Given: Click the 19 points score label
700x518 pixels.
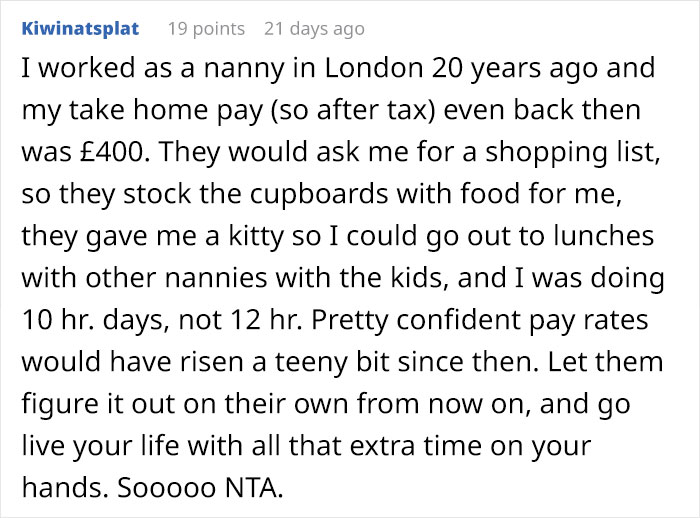Looking at the screenshot, I should coord(205,29).
